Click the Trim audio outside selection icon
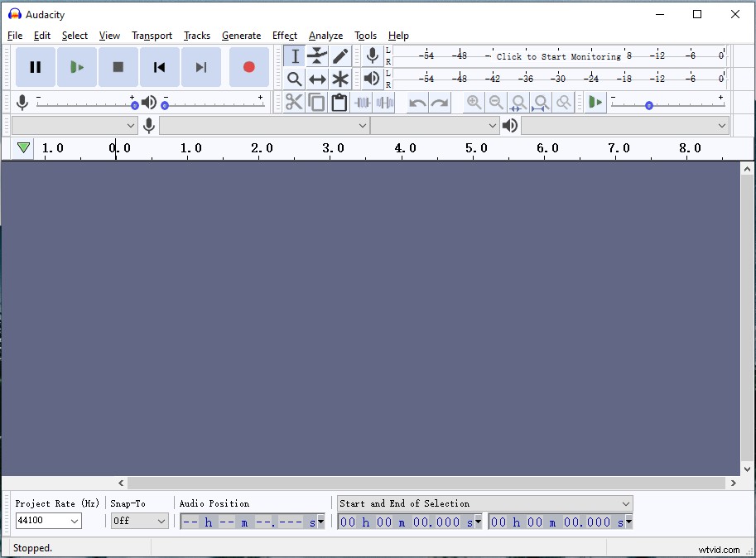Viewport: 756px width, 558px height. (363, 102)
